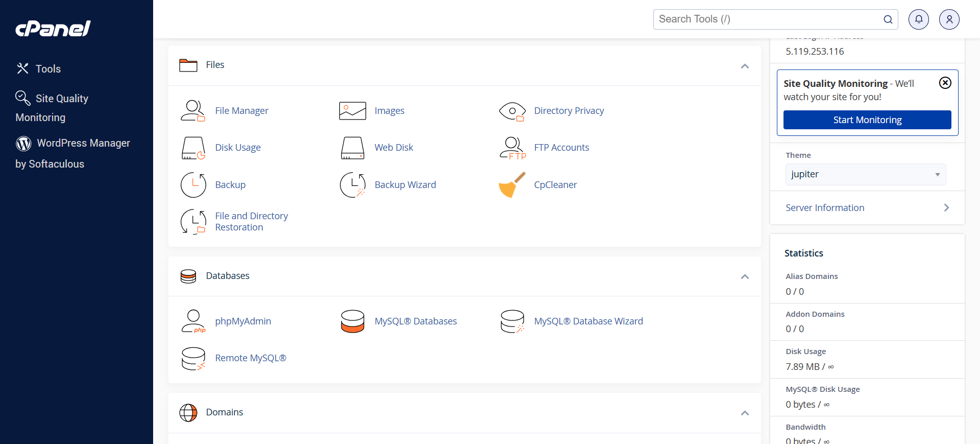Click the Databases section icon
Screen dimensions: 980x444
188,276
